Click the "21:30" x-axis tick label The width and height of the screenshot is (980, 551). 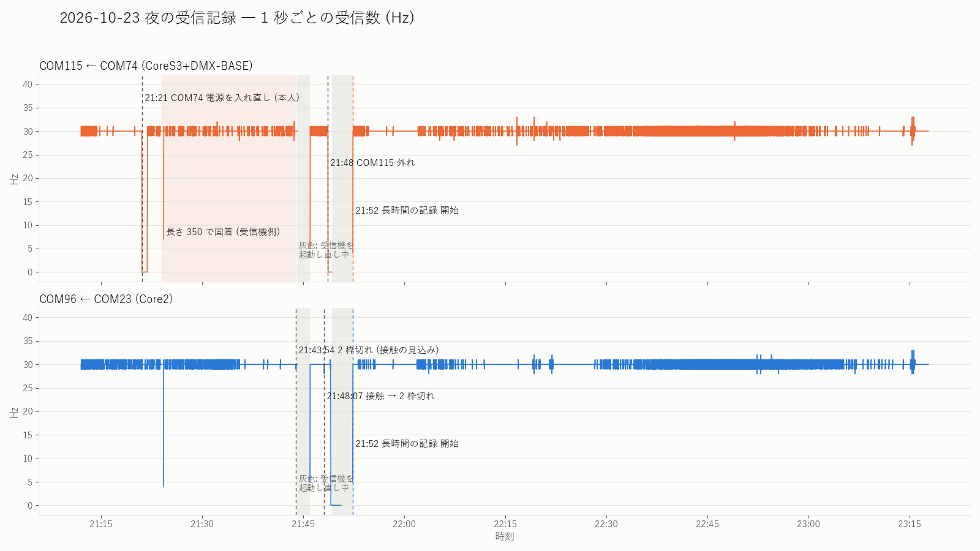coord(202,524)
